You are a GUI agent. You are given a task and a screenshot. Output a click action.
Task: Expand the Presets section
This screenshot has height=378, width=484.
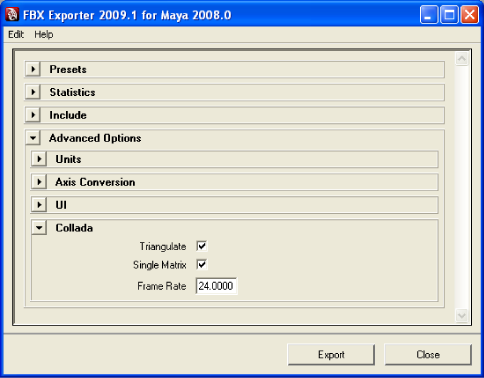(33, 69)
